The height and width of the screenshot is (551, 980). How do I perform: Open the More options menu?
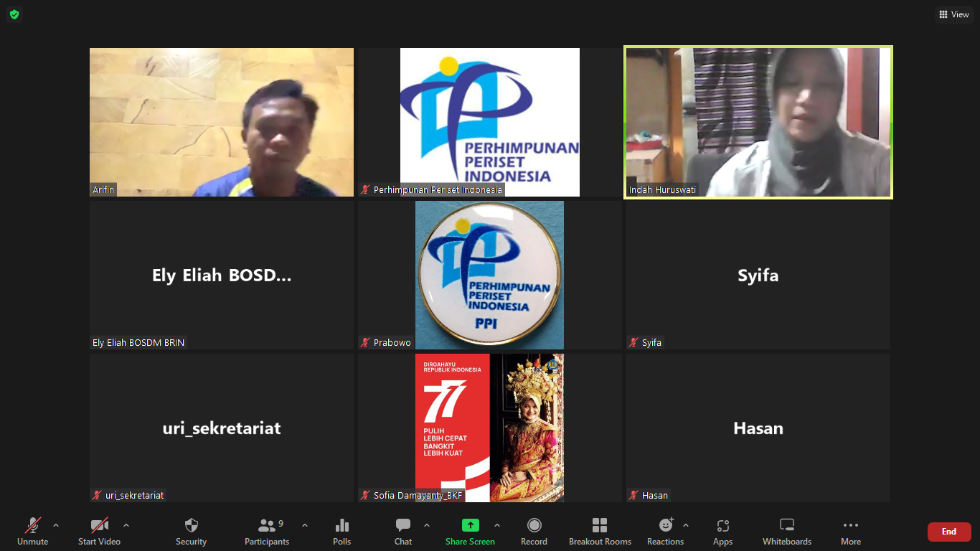[x=851, y=532]
